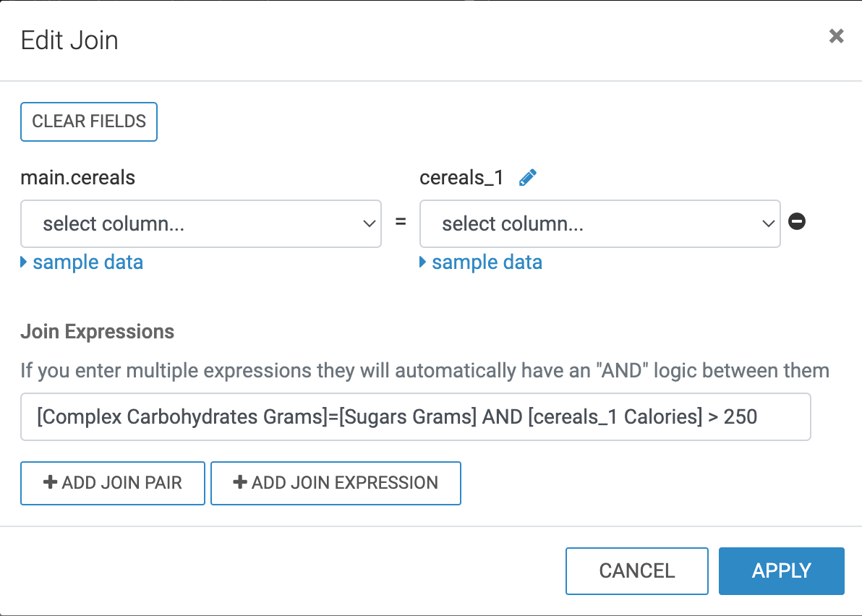Click into the join expression text field
This screenshot has width=862, height=616.
(416, 417)
